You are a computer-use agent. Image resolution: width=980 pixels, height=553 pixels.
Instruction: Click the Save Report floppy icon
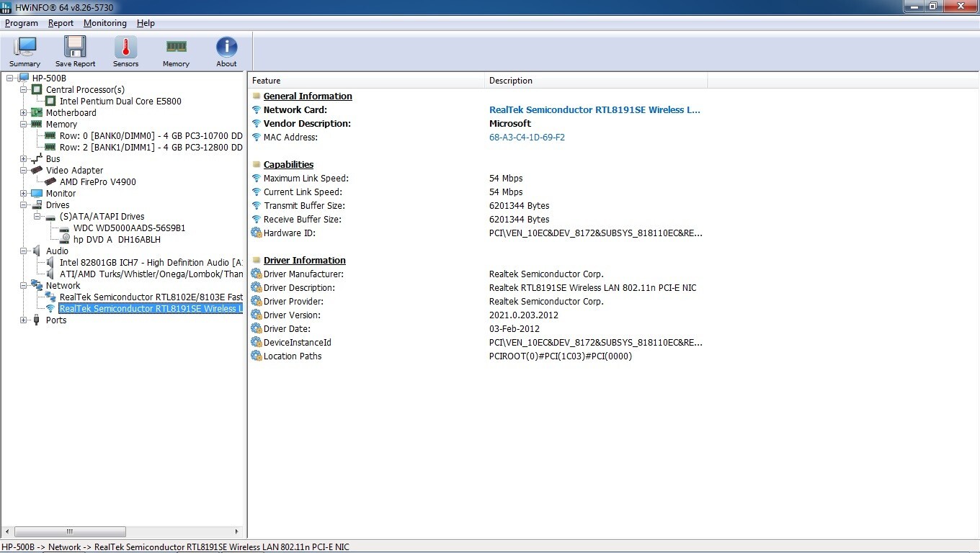(75, 48)
